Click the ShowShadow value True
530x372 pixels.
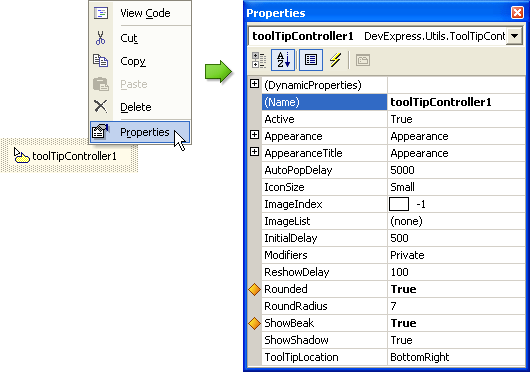coord(401,340)
